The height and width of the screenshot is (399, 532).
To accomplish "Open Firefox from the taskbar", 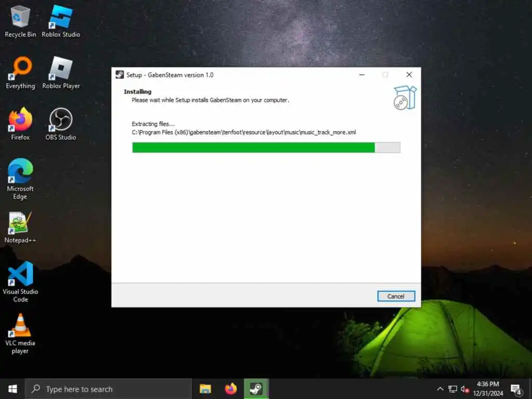I will (231, 389).
